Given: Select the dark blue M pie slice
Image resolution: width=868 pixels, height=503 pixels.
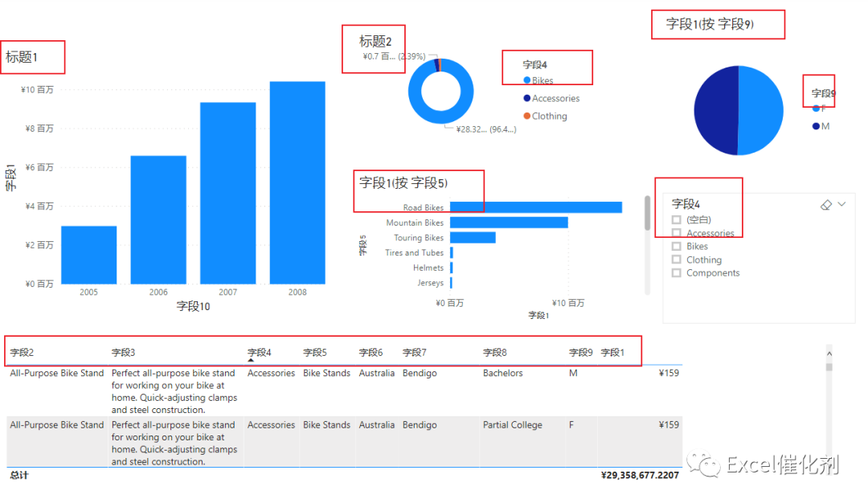Looking at the screenshot, I should pyautogui.click(x=716, y=111).
